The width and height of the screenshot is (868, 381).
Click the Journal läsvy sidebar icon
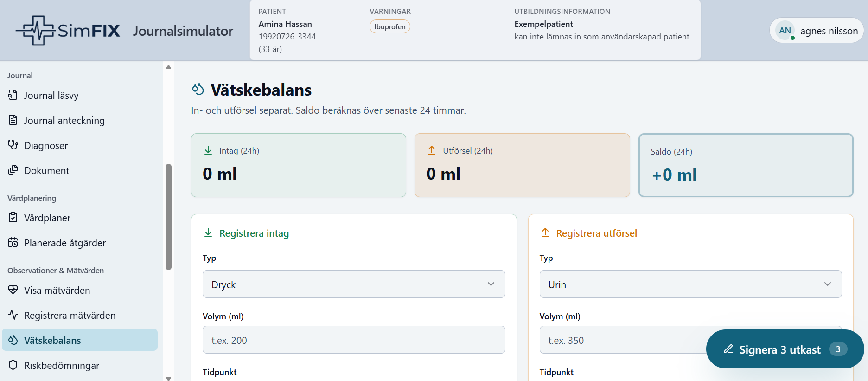click(x=13, y=95)
